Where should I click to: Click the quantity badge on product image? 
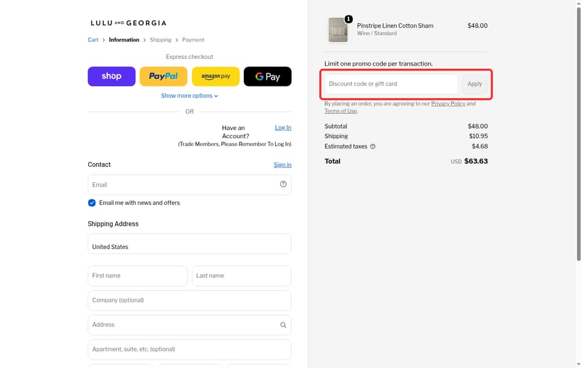tap(349, 19)
